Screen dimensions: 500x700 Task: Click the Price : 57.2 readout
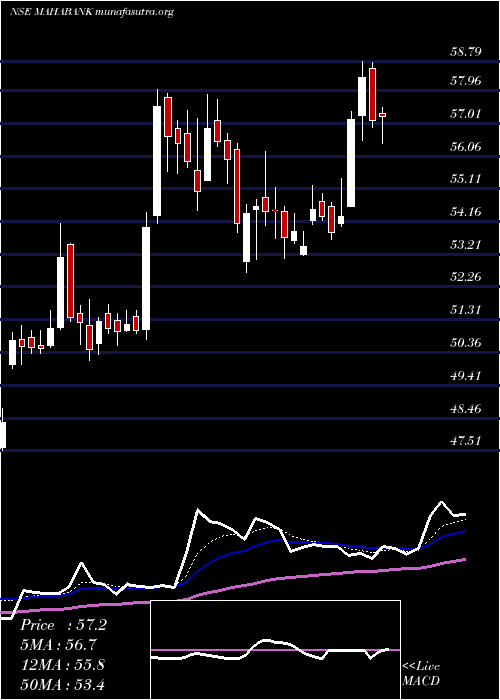coord(63,625)
